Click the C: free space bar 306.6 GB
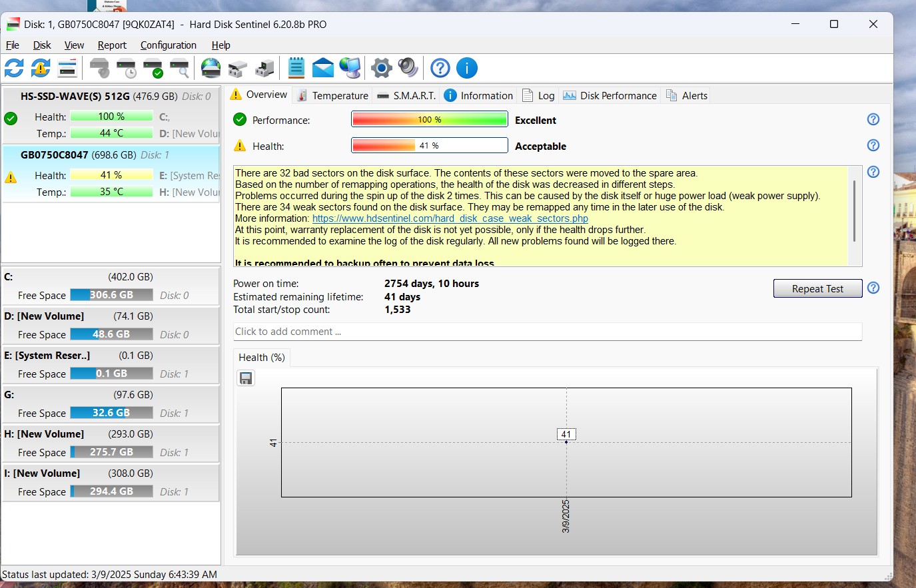916x588 pixels. coord(111,295)
